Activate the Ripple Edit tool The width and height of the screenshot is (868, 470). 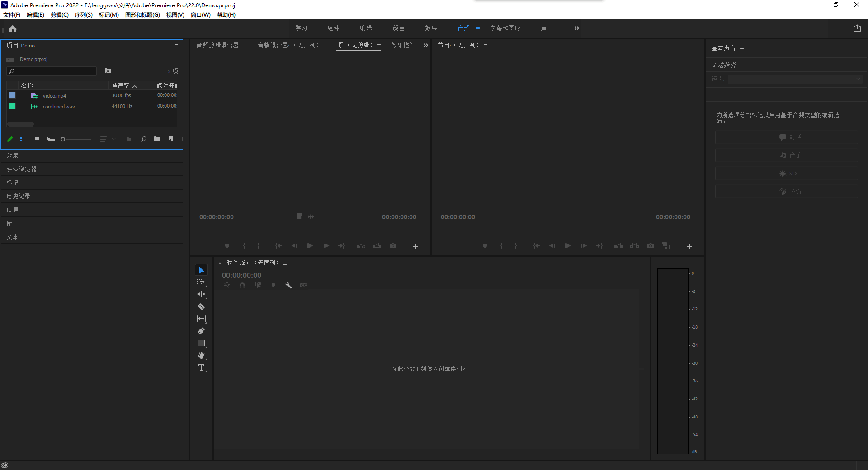(x=201, y=294)
